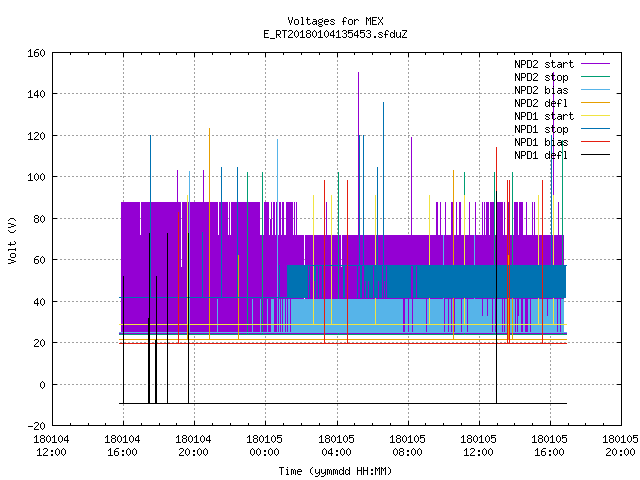
Task: Click the NPD2 defl legend label
Action: click(x=541, y=103)
